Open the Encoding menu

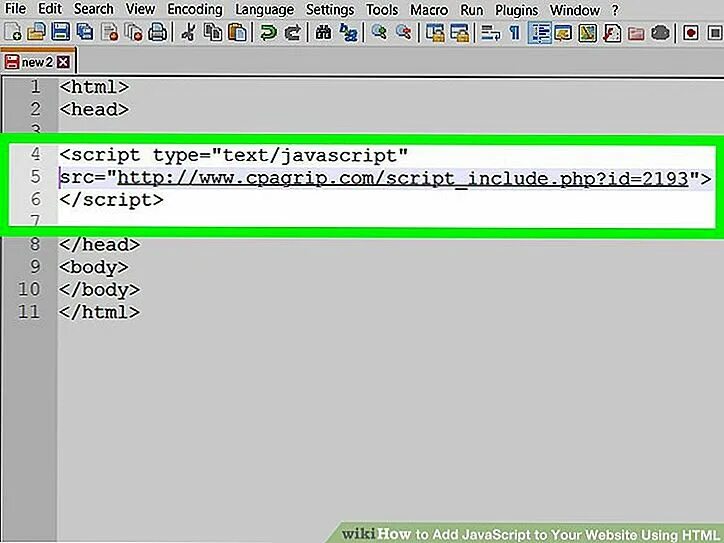pos(194,9)
